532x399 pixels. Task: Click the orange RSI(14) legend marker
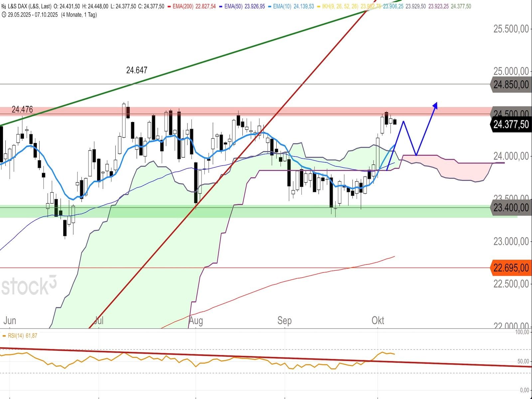(4, 336)
